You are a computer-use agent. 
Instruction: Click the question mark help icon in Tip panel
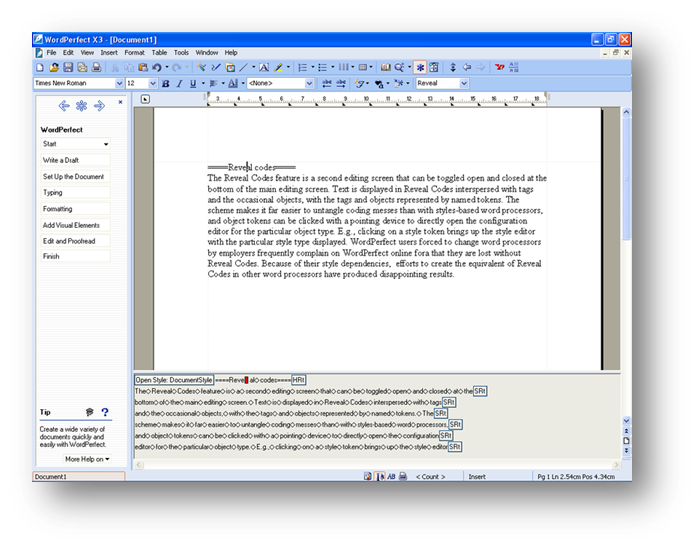coord(105,412)
